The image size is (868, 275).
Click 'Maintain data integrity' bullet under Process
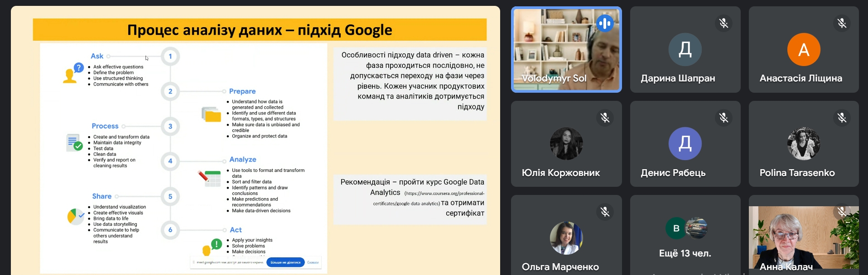tap(117, 142)
